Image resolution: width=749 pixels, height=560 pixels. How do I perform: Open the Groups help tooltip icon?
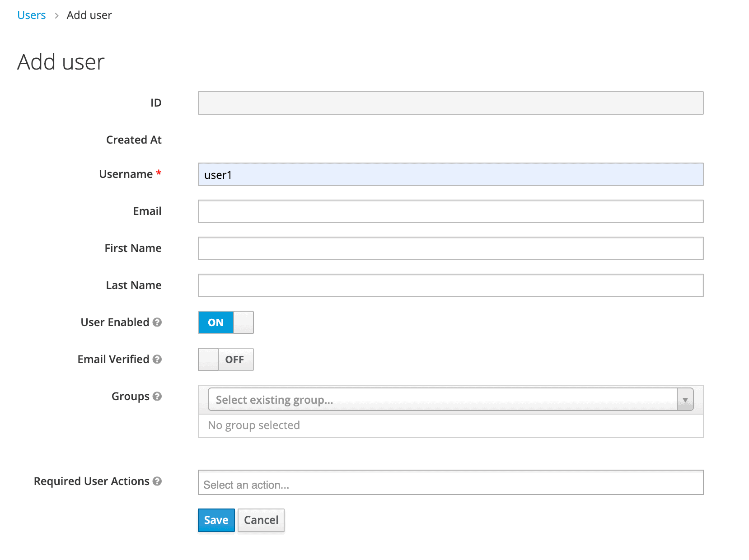157,397
